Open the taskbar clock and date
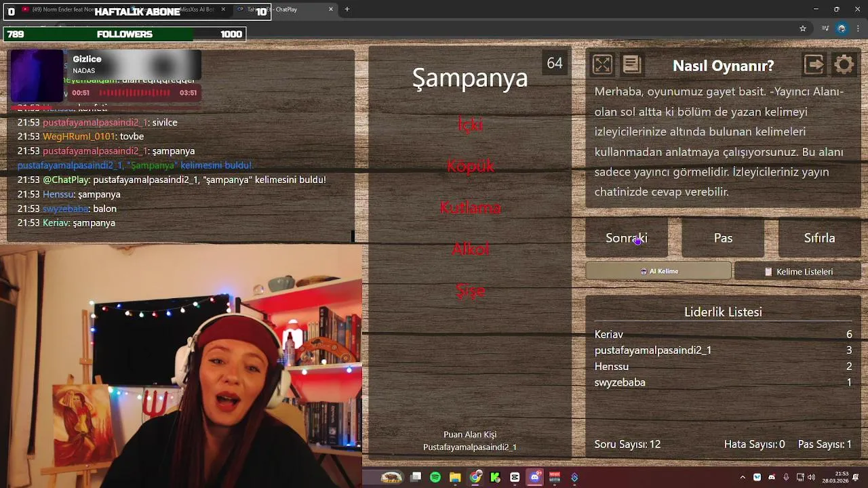 pyautogui.click(x=834, y=477)
